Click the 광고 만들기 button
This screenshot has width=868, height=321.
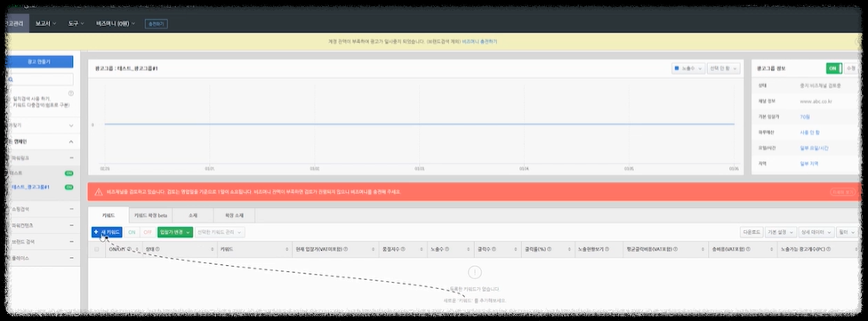point(39,62)
